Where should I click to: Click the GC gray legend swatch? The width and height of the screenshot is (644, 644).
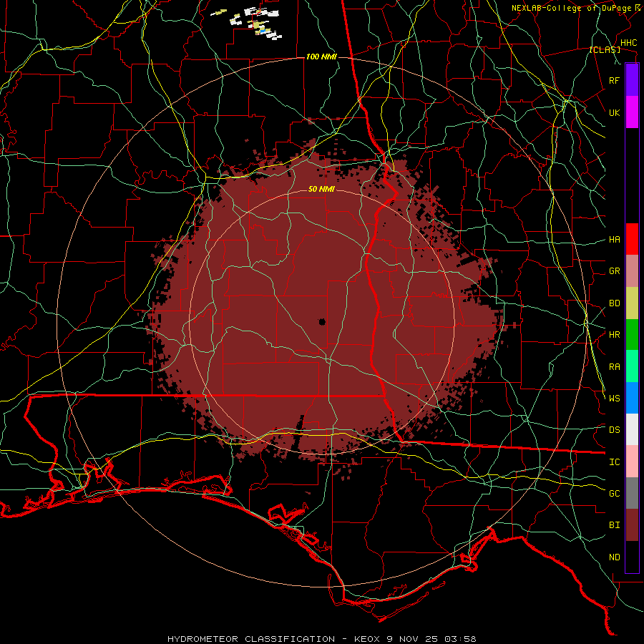632,493
